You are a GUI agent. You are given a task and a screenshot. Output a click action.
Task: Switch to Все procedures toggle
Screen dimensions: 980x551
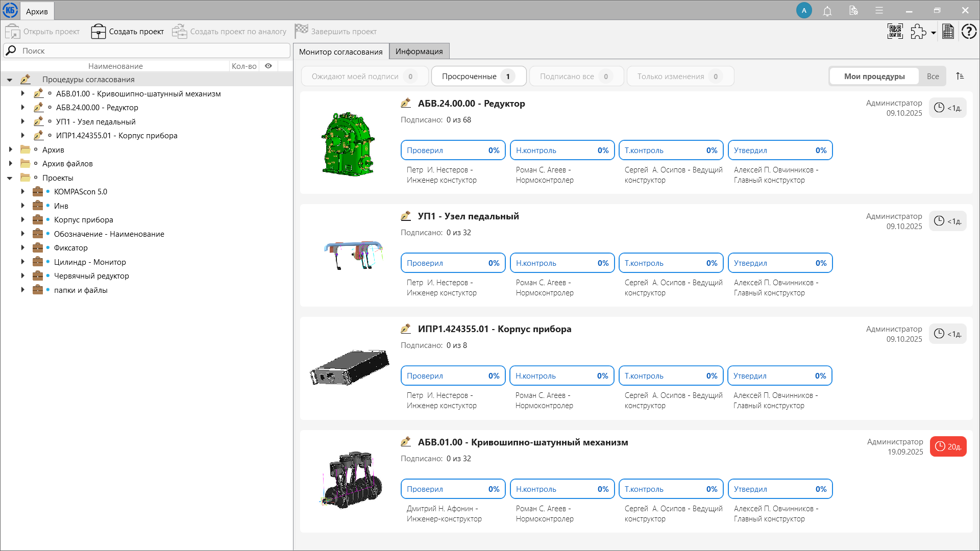tap(933, 76)
